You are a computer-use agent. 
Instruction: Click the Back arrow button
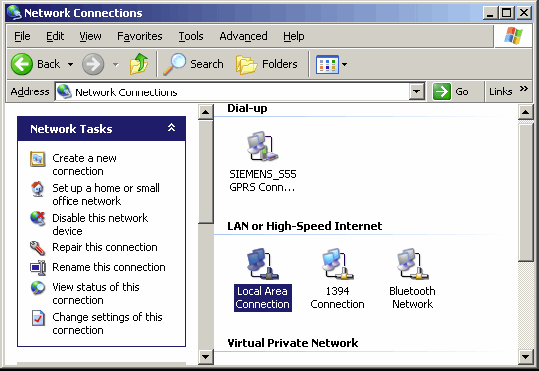coord(22,64)
